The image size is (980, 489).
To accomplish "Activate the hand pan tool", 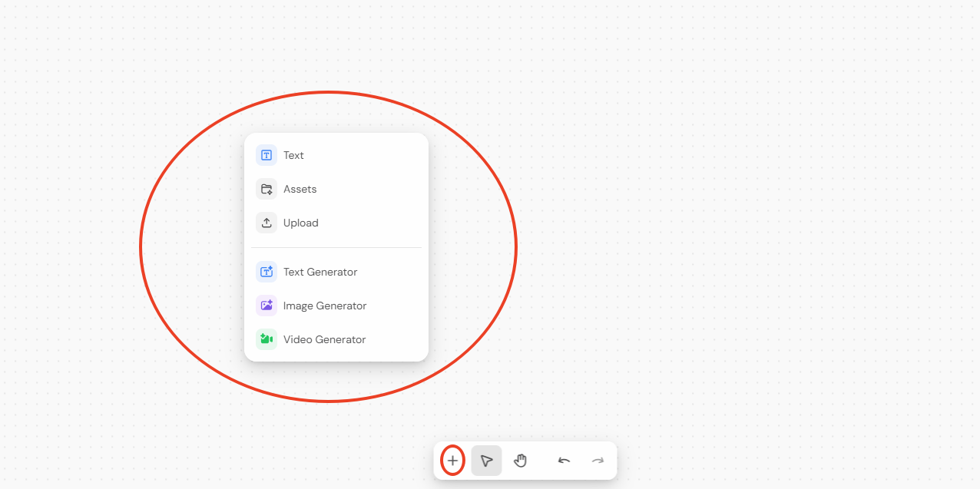I will point(521,461).
